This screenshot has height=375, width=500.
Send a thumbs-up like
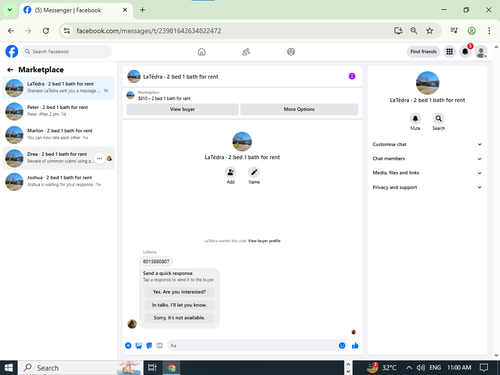click(x=355, y=346)
